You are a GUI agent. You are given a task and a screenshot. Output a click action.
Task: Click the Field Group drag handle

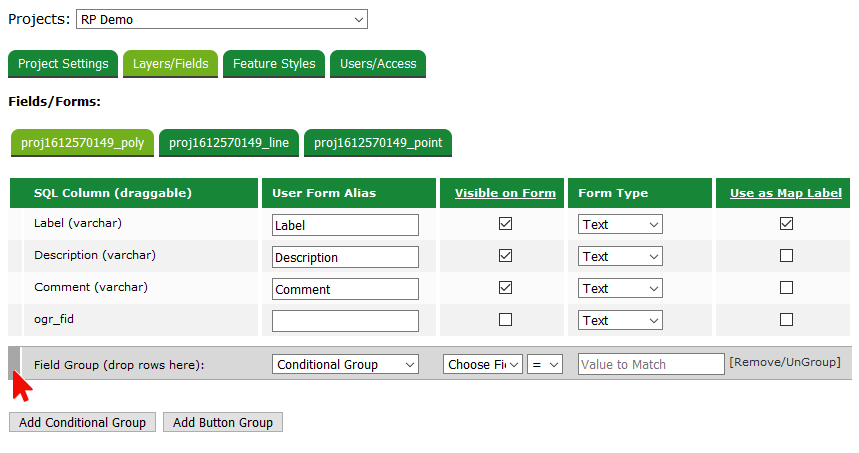click(14, 364)
